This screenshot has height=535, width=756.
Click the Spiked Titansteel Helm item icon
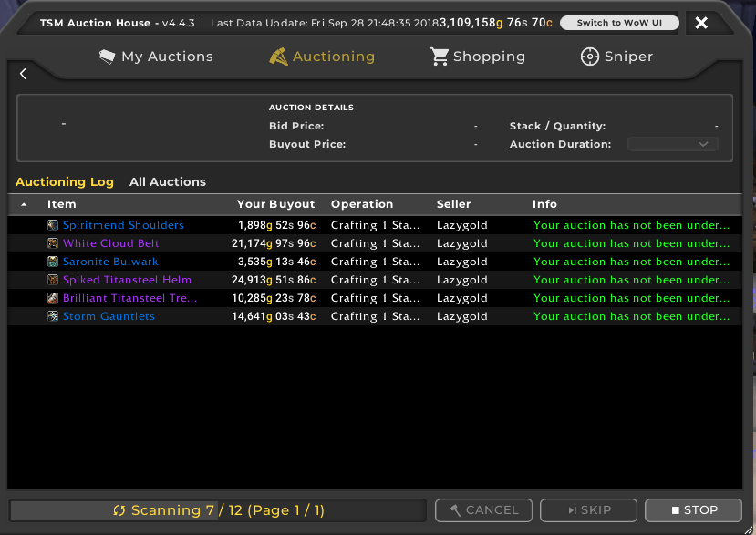point(53,280)
